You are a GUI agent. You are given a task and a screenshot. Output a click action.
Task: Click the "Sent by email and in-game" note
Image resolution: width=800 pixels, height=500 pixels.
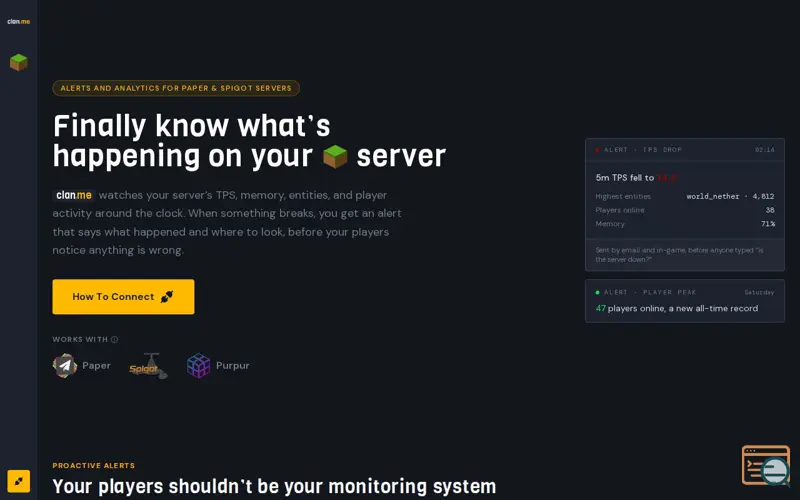680,255
